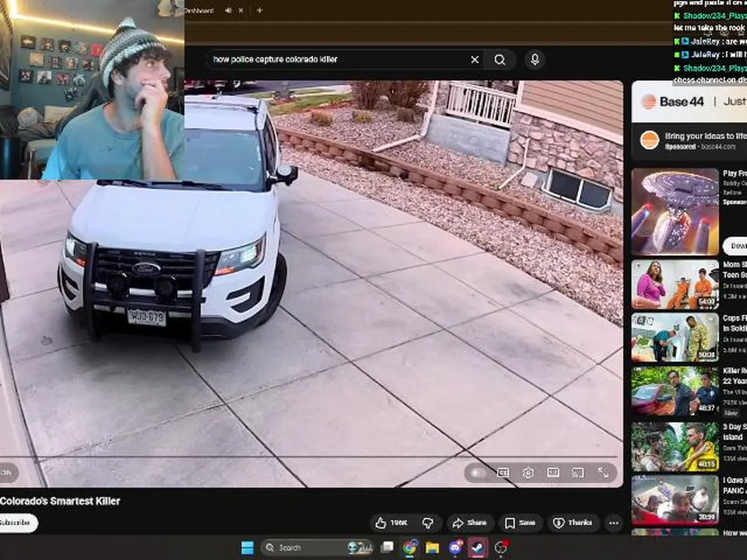This screenshot has height=560, width=747.
Task: Start voice search with the microphone icon
Action: [x=535, y=60]
